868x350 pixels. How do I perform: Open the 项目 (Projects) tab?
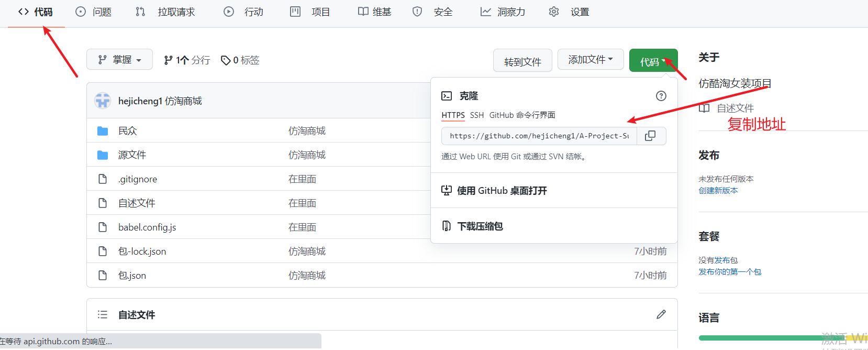(310, 12)
